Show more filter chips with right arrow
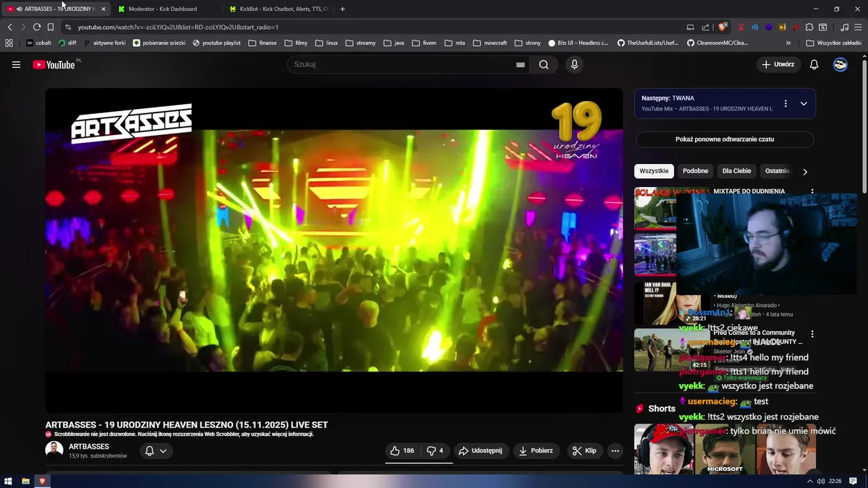868x488 pixels. tap(805, 171)
